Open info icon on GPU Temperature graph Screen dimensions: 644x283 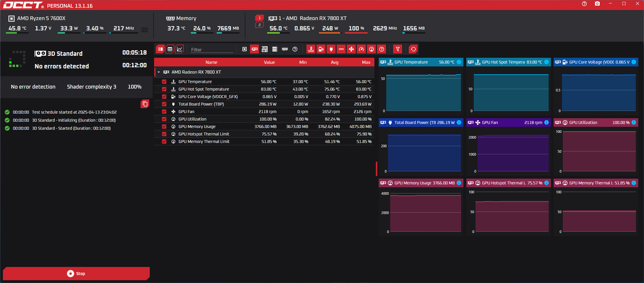click(x=459, y=62)
